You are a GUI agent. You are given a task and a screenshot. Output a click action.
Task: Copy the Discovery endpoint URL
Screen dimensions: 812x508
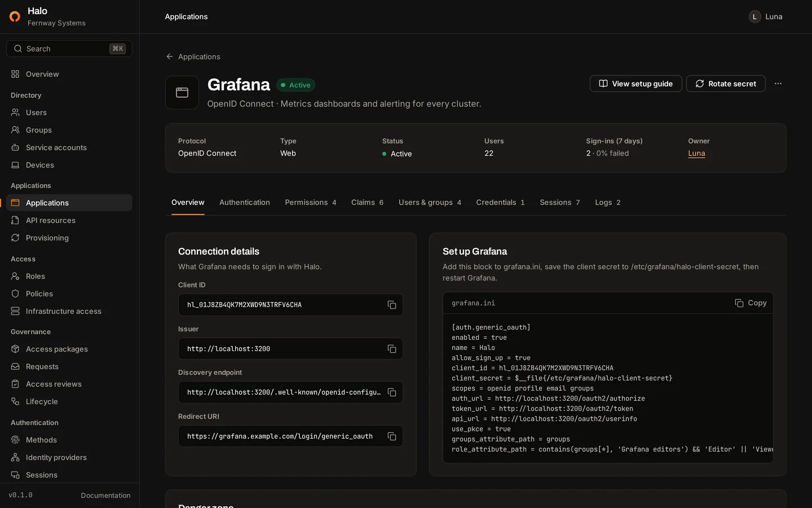click(392, 392)
